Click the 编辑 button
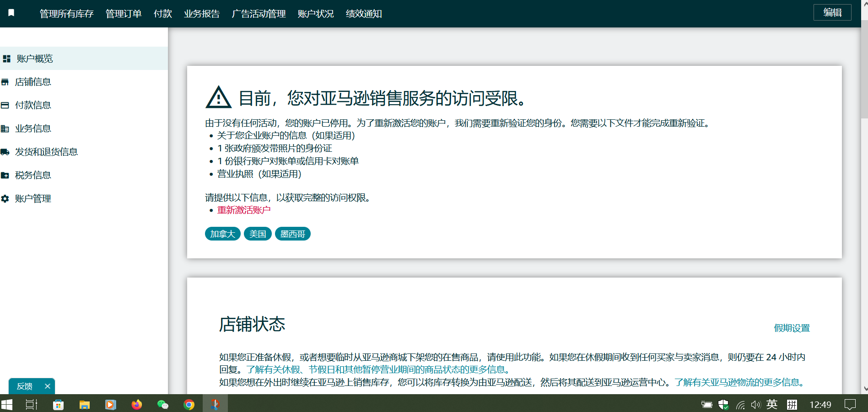Image resolution: width=868 pixels, height=412 pixels. tap(832, 12)
